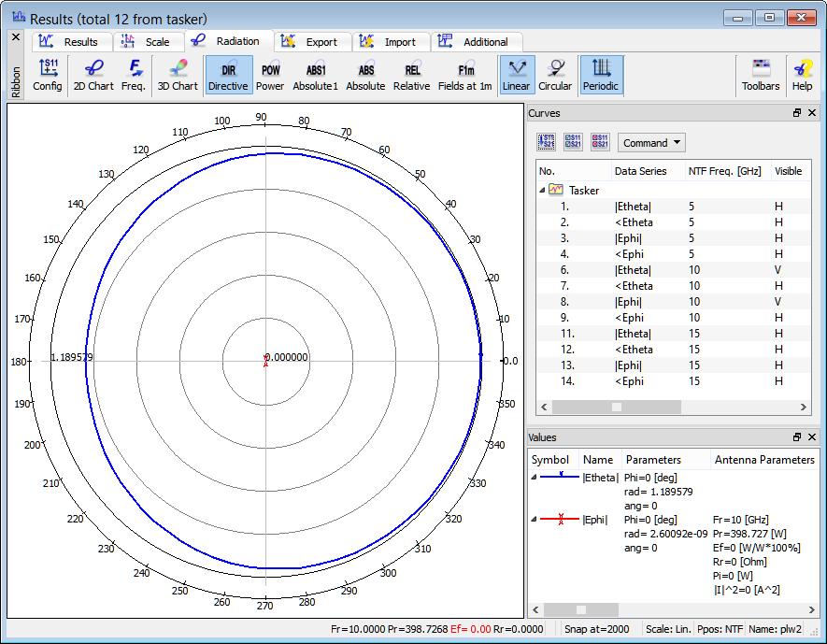Switch to the 2D Chart view
Image resolution: width=827 pixels, height=644 pixels.
tap(93, 75)
